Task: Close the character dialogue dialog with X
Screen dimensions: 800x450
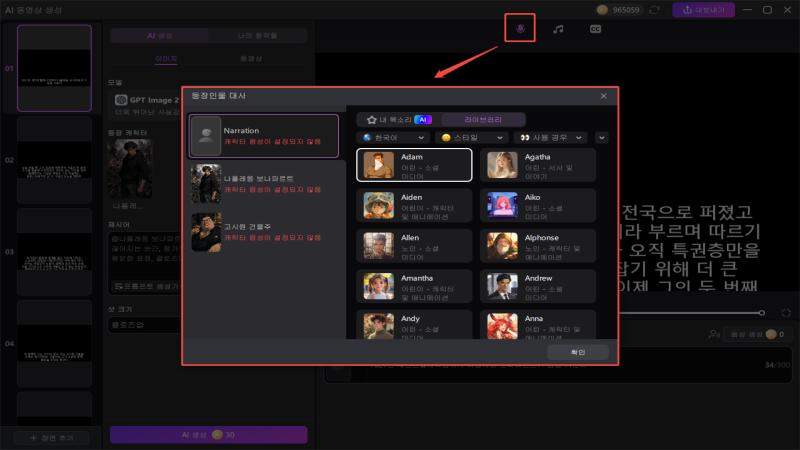Action: click(604, 96)
